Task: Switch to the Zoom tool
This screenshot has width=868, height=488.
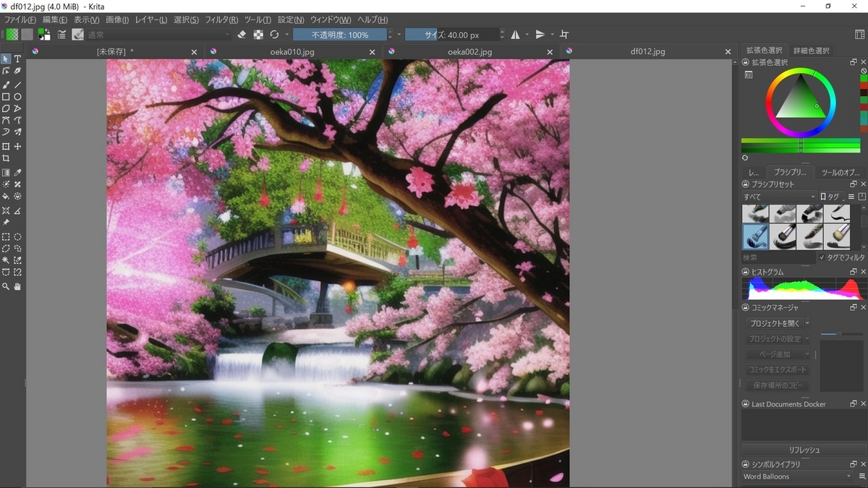Action: coord(6,286)
